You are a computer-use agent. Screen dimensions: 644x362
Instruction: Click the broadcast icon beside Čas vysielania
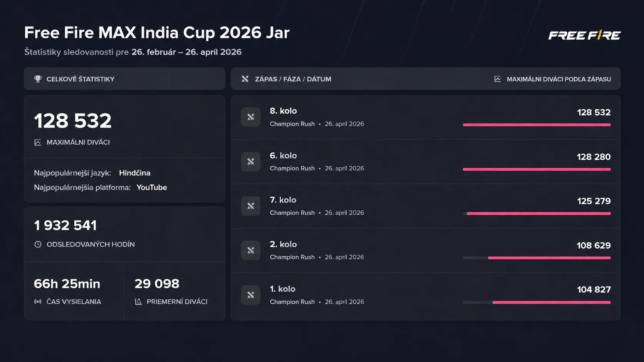pos(38,302)
